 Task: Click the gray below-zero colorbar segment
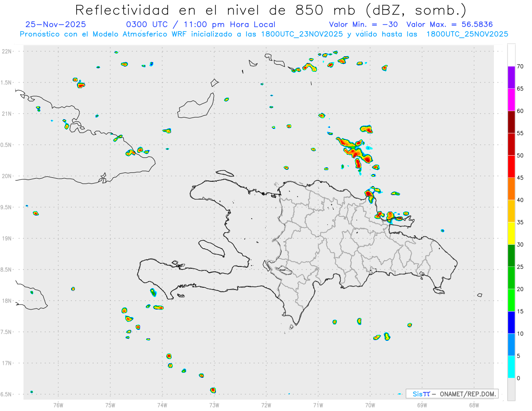(x=511, y=389)
